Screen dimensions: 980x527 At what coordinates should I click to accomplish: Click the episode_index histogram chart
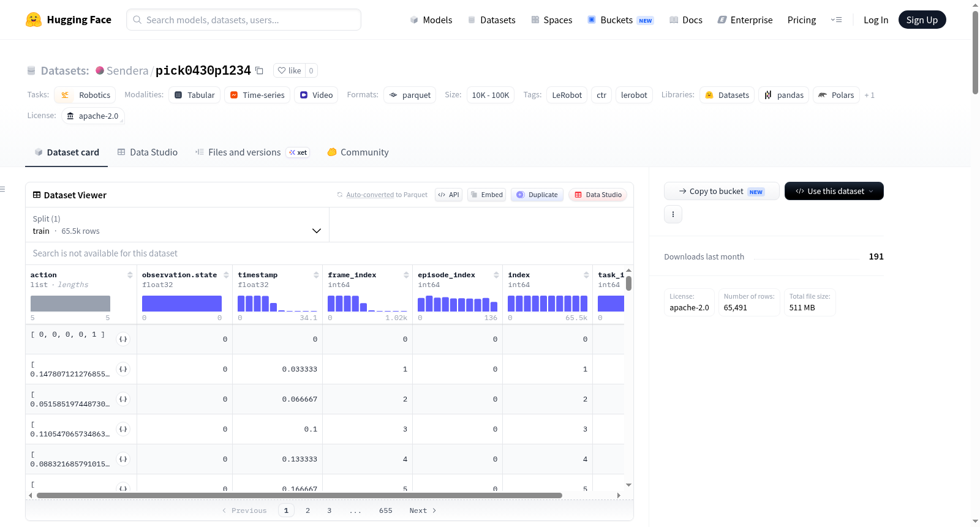pos(458,304)
